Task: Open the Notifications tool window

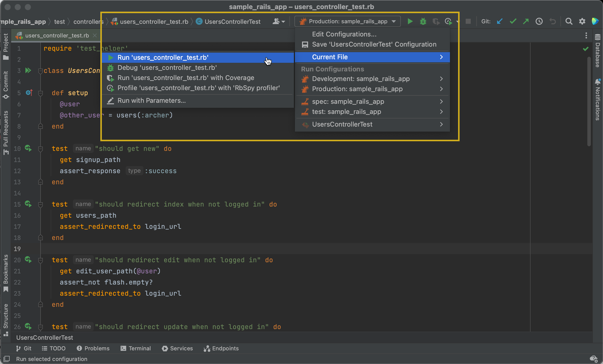Action: (597, 99)
